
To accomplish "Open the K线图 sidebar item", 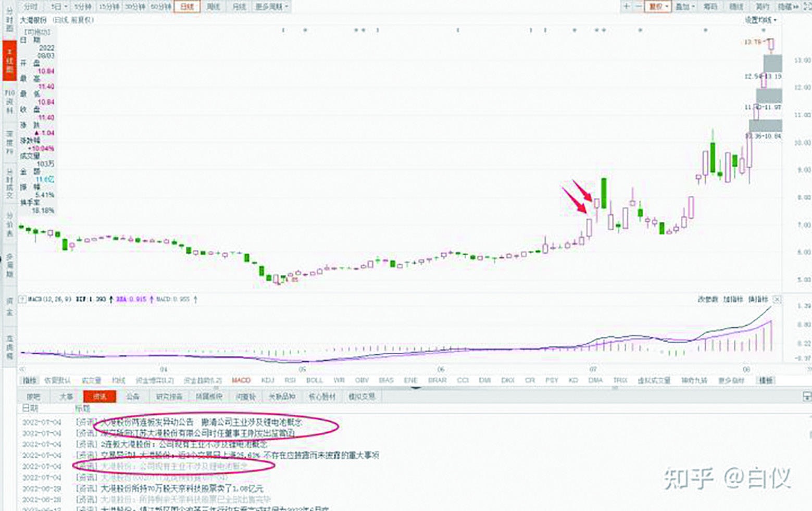I will tap(9, 60).
